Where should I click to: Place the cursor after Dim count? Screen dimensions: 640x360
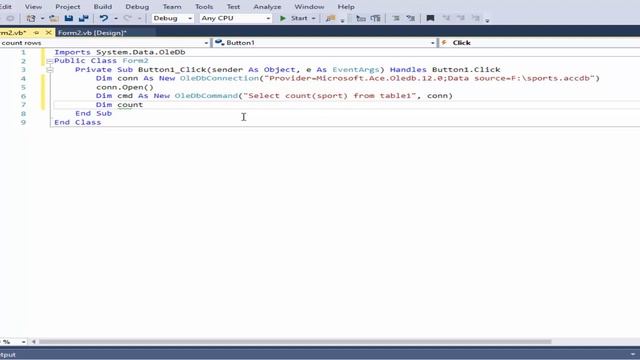(144, 105)
